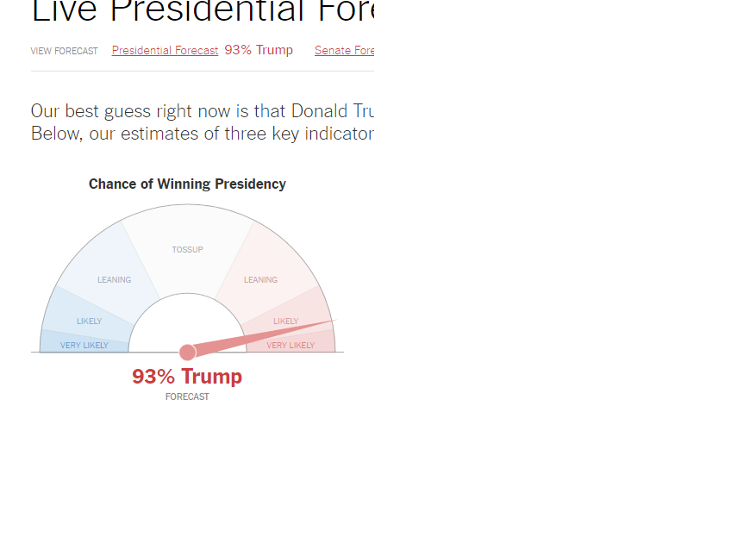Image resolution: width=756 pixels, height=537 pixels.
Task: Click the VIEW FORECAST label
Action: 64,52
